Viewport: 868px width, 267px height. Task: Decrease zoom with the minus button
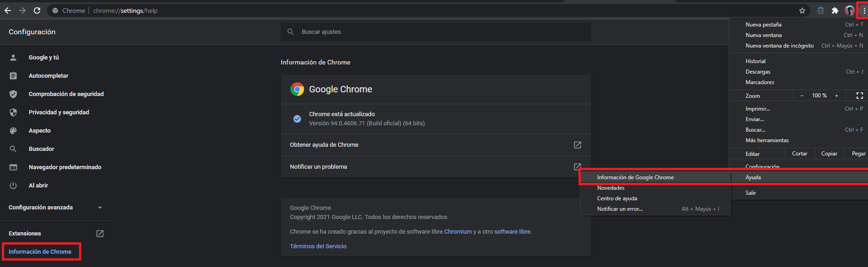coord(802,96)
